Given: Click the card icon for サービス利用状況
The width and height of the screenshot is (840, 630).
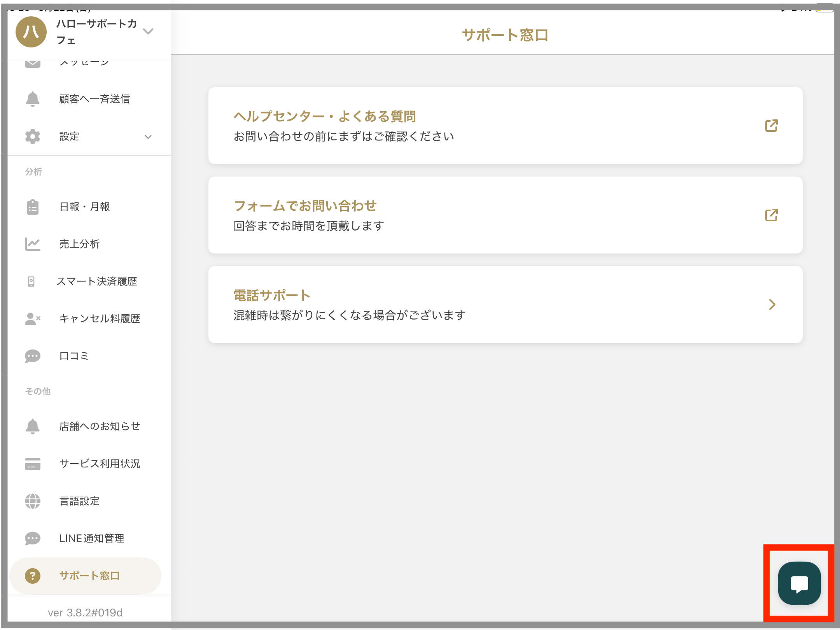Looking at the screenshot, I should tap(33, 464).
